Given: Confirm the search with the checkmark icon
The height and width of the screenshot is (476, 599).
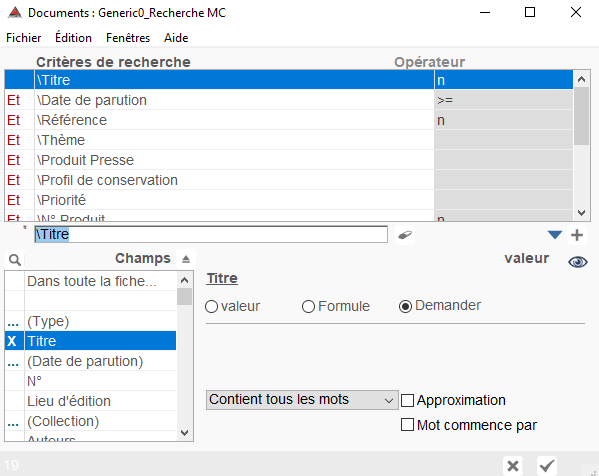Looking at the screenshot, I should 547,466.
